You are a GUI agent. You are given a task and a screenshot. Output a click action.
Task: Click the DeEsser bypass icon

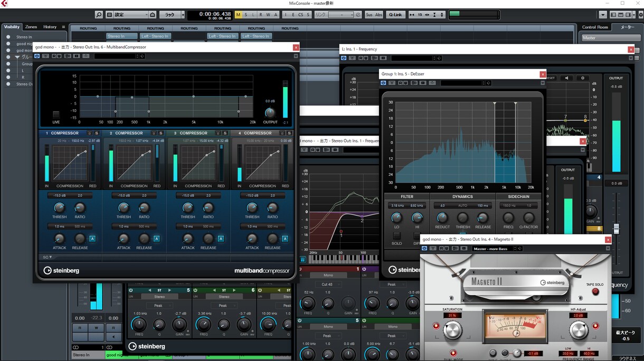(x=392, y=83)
